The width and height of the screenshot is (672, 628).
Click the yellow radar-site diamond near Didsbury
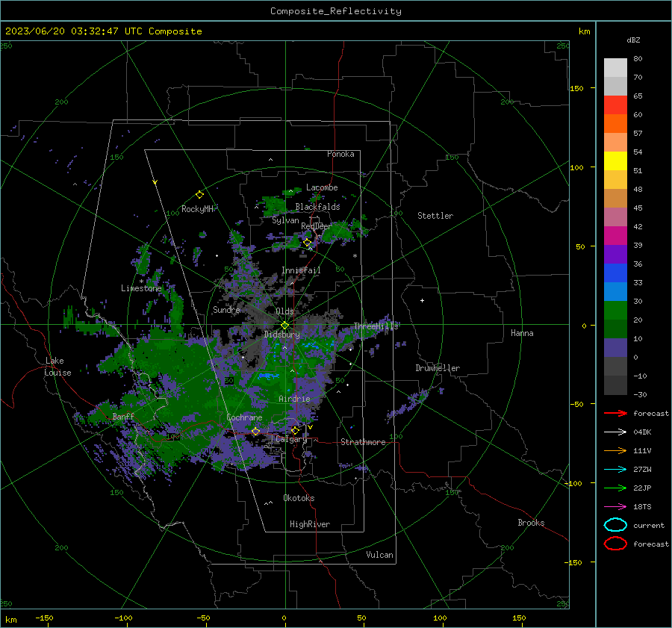click(284, 326)
